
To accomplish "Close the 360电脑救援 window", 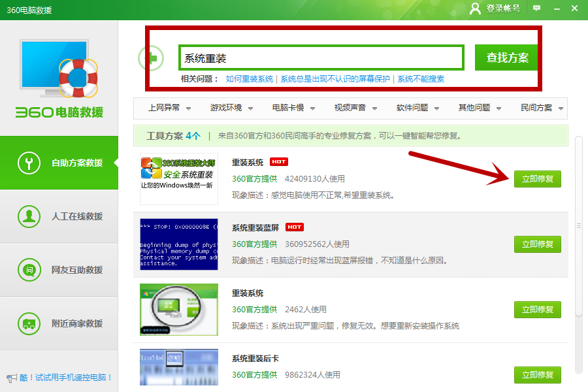I will click(x=574, y=8).
